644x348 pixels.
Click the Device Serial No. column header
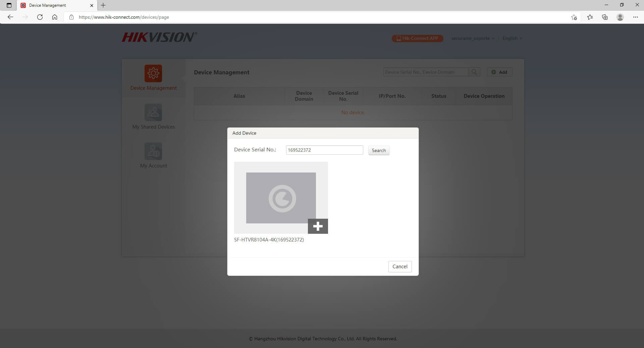tap(343, 96)
